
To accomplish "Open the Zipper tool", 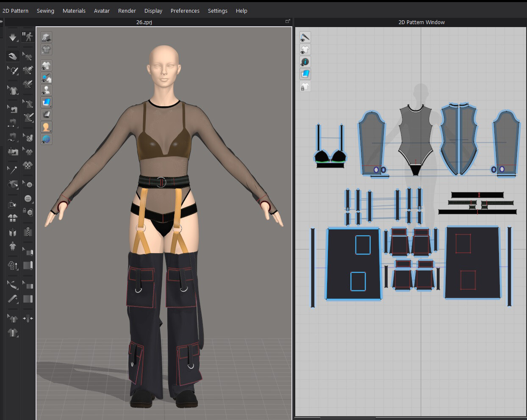I will tap(28, 232).
